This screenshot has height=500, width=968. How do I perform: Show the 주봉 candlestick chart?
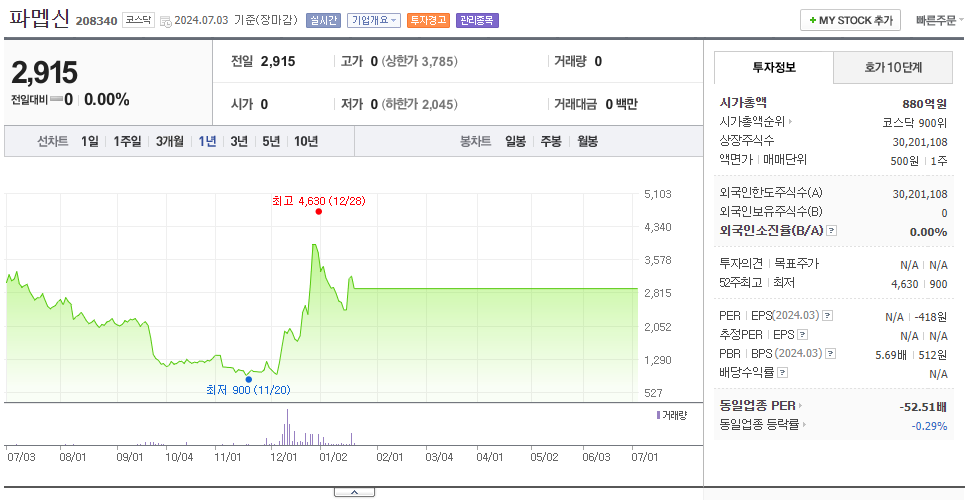551,141
